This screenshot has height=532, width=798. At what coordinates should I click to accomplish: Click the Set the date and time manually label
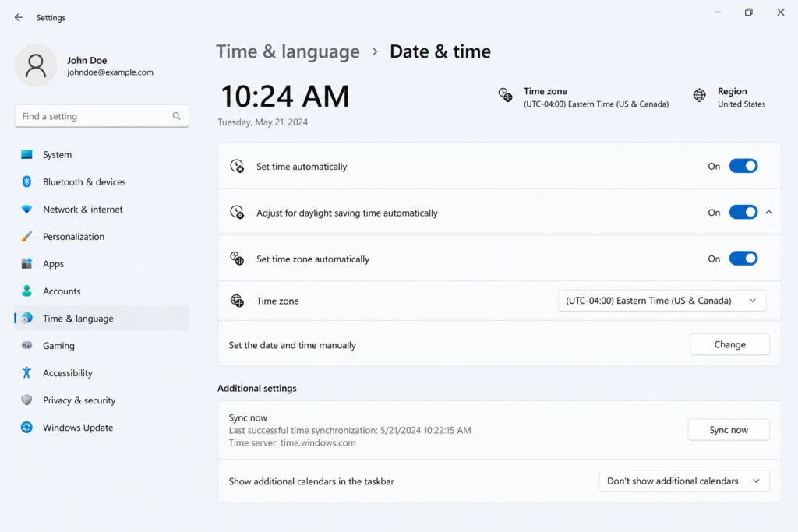(x=292, y=345)
